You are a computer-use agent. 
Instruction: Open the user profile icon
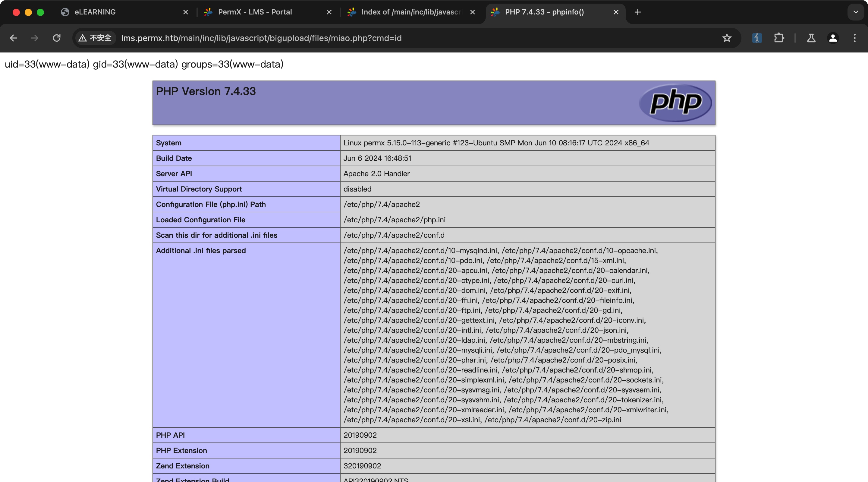pyautogui.click(x=833, y=38)
